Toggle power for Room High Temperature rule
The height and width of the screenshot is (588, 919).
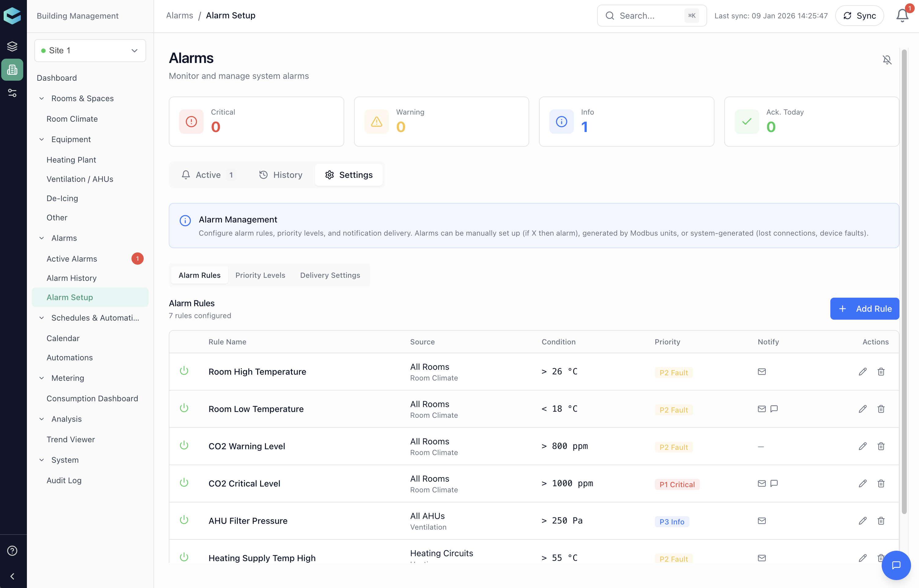(x=184, y=371)
